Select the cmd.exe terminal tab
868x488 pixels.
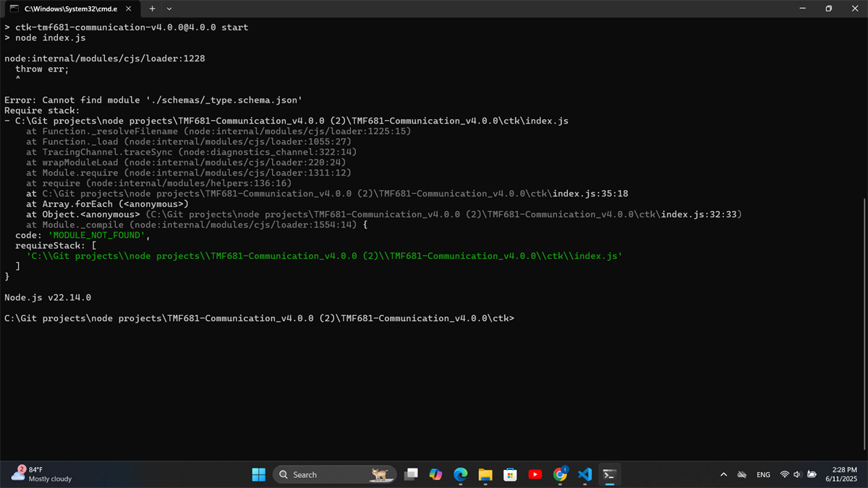pos(71,9)
